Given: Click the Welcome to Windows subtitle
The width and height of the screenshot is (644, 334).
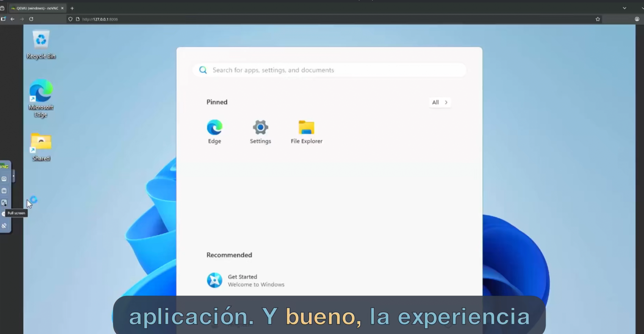Looking at the screenshot, I should (256, 285).
